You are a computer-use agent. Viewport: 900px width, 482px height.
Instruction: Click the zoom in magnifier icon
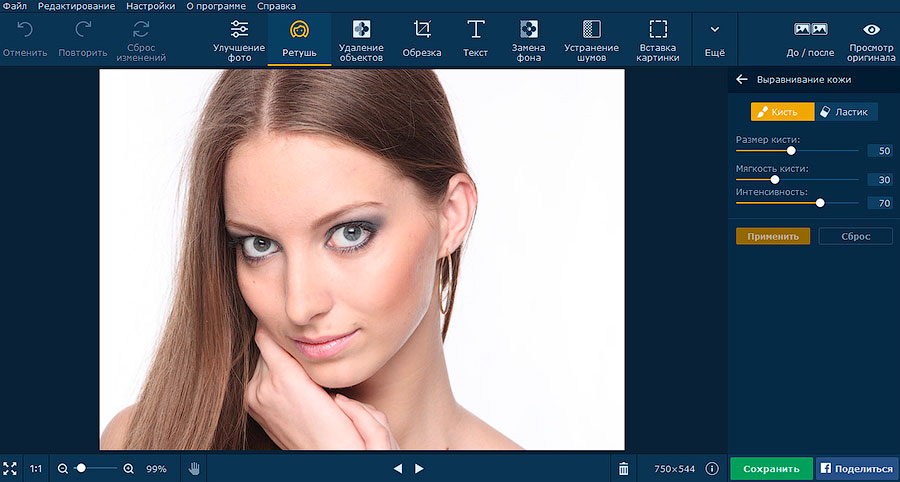(129, 469)
